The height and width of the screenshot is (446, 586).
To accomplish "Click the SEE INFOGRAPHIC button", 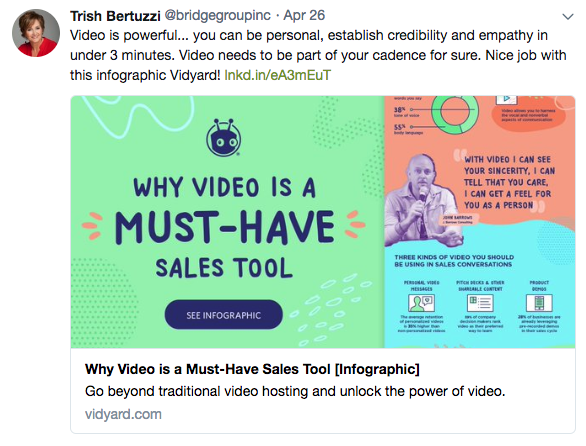I will (x=223, y=315).
